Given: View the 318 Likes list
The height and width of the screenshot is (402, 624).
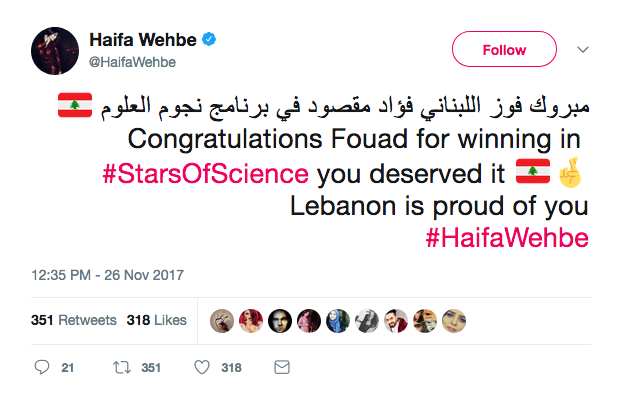Looking at the screenshot, I should point(157,321).
